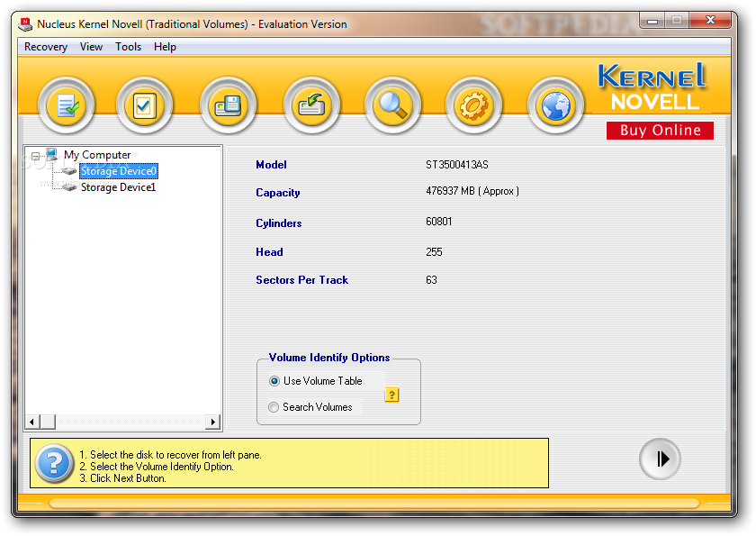Click the sectors per track value 63
The height and width of the screenshot is (536, 756).
coord(431,280)
